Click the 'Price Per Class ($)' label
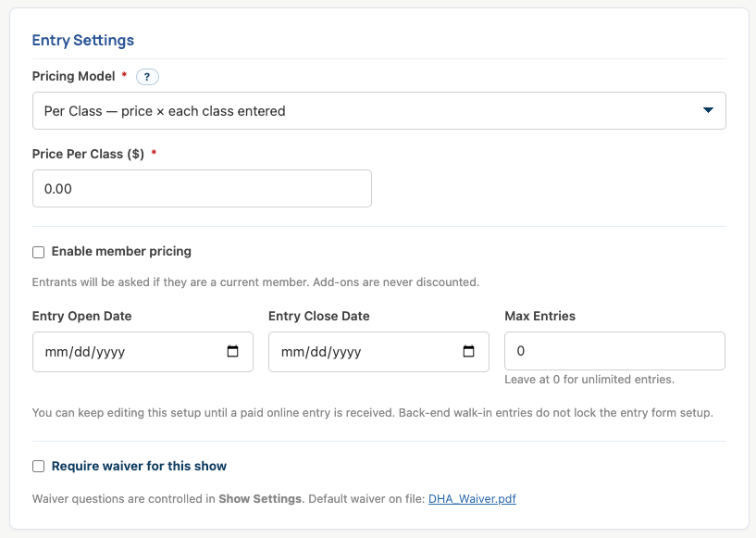 pos(88,154)
